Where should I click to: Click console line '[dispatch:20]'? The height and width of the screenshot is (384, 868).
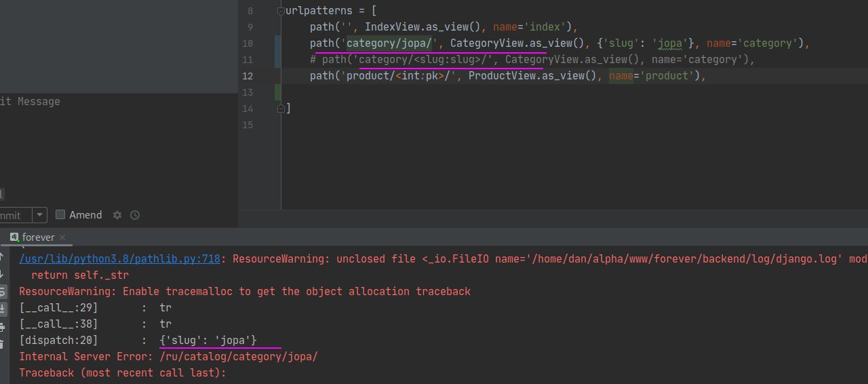click(x=58, y=340)
